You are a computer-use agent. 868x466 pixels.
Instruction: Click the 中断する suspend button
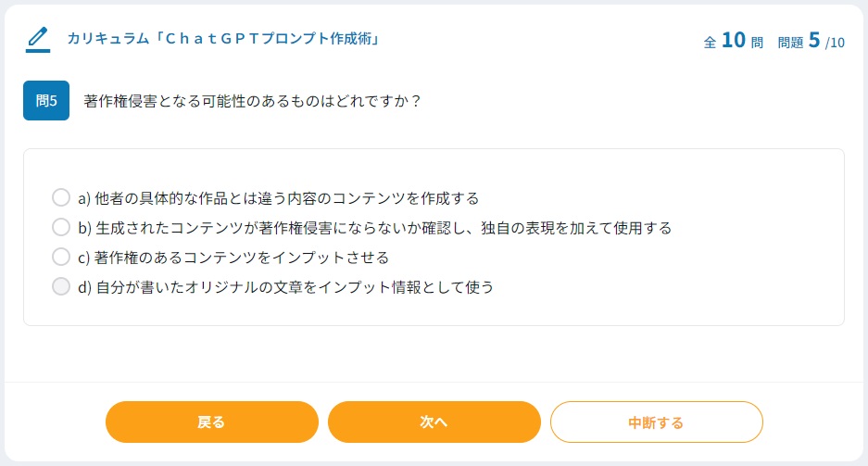click(656, 422)
